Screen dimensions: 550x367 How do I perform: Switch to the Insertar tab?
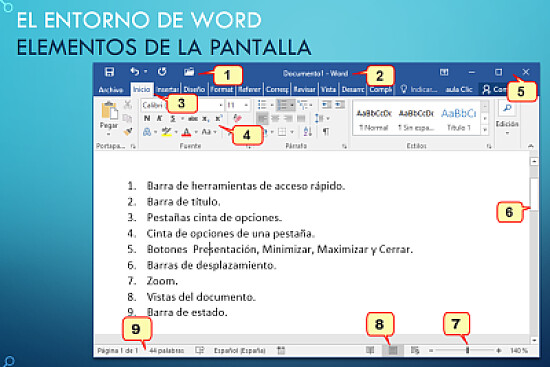[167, 90]
